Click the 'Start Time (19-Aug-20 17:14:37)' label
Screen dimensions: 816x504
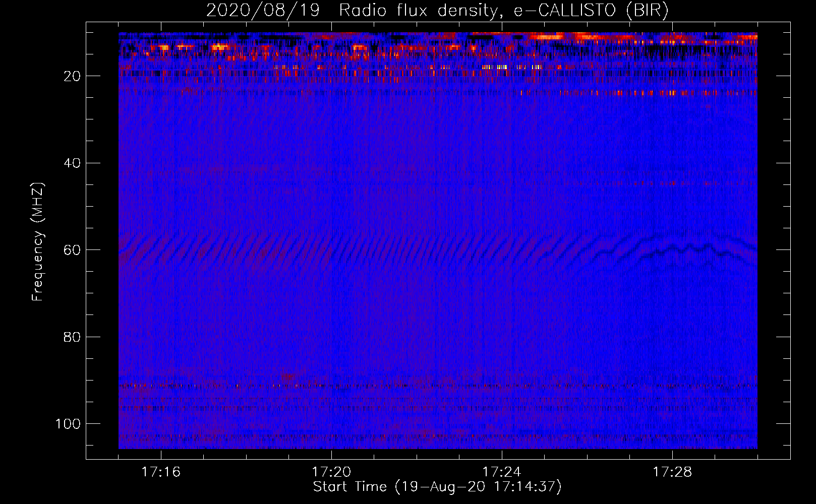[x=437, y=487]
